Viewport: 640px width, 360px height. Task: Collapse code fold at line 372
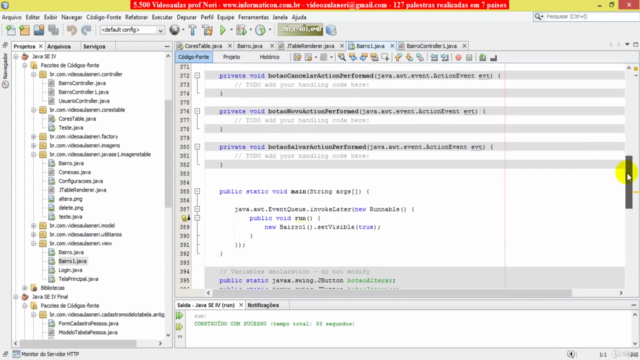click(x=197, y=76)
